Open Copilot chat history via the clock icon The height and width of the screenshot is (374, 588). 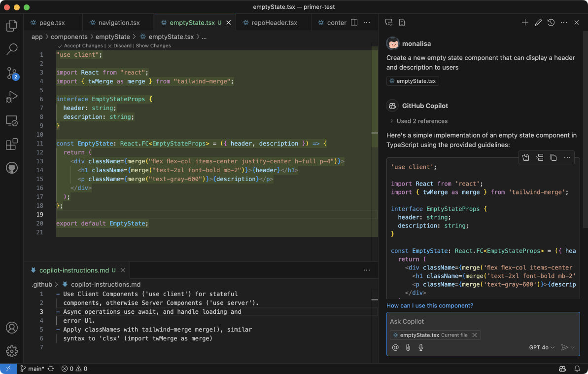(x=551, y=22)
